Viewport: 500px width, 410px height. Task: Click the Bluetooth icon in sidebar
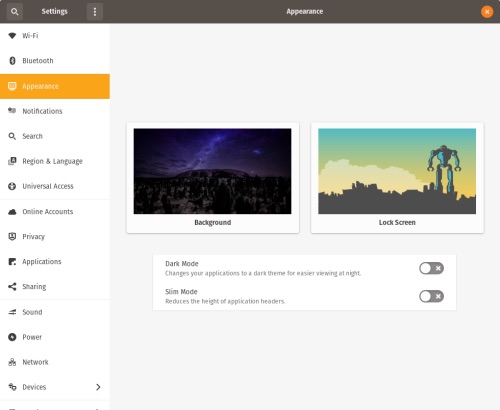click(x=12, y=61)
